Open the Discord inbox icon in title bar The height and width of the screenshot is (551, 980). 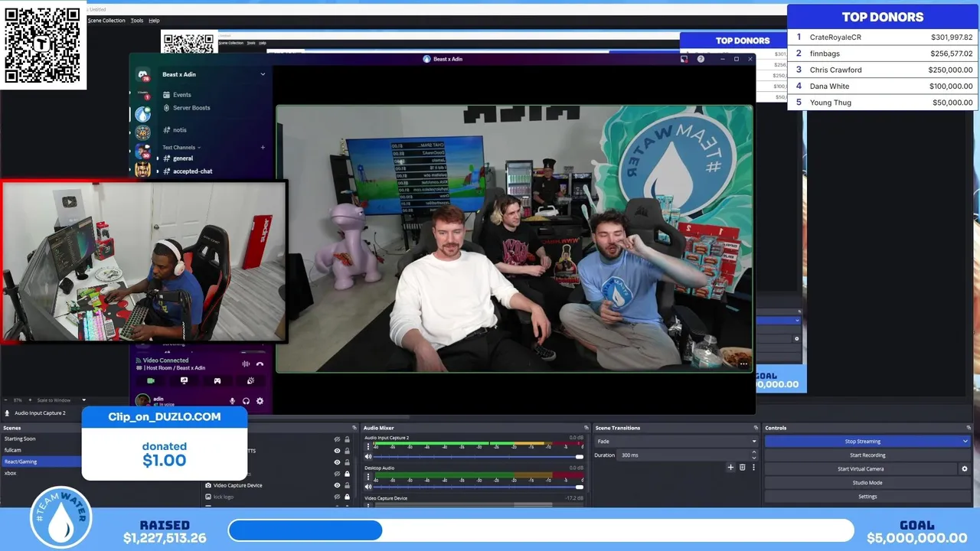[x=684, y=59]
